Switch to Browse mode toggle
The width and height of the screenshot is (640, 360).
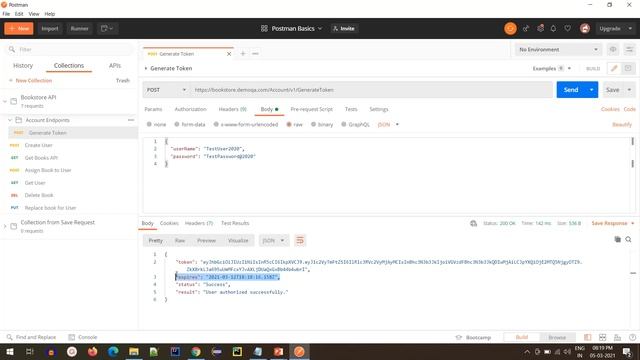(x=557, y=337)
